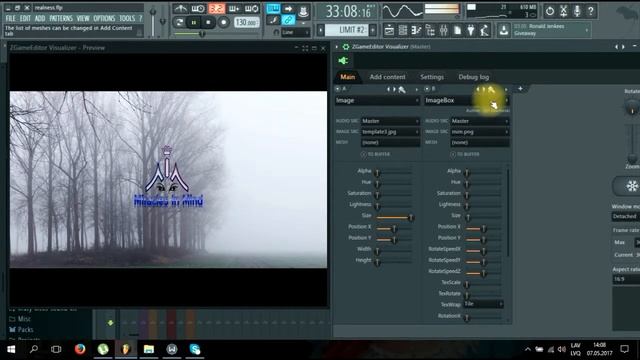Switch to the Debug log tab

coord(473,77)
